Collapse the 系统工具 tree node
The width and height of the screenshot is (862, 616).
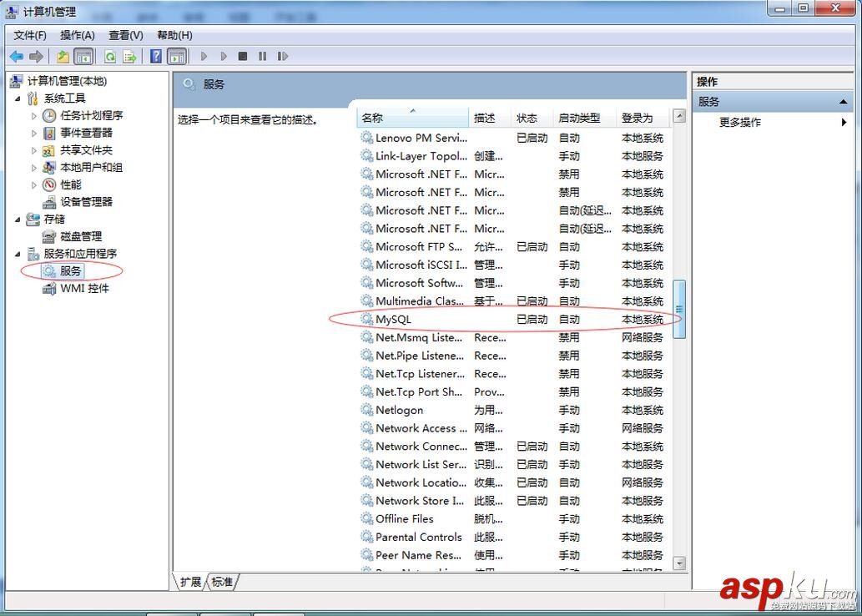pos(18,99)
